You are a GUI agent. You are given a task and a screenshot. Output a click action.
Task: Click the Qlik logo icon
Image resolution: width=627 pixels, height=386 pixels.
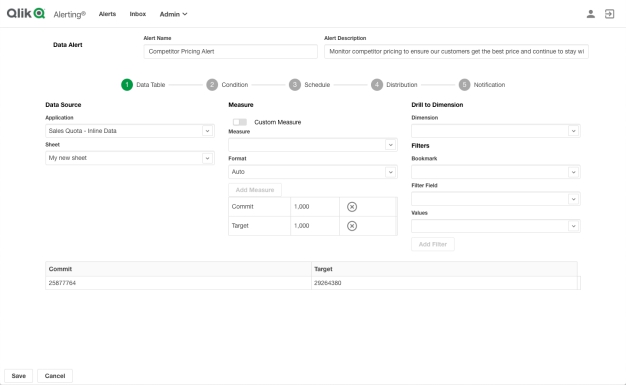[x=26, y=14]
